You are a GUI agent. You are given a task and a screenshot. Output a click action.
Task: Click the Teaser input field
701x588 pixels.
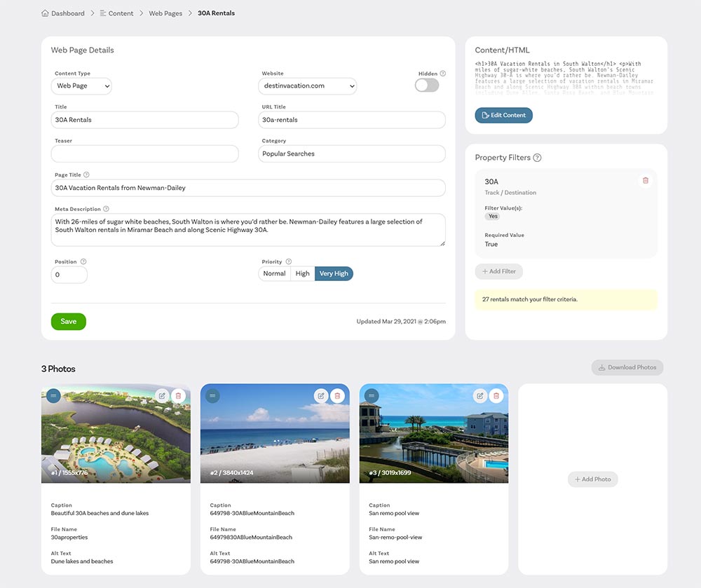(145, 153)
